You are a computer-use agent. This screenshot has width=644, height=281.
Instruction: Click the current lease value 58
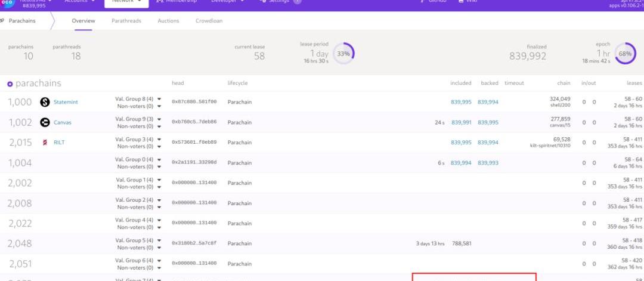pyautogui.click(x=259, y=56)
